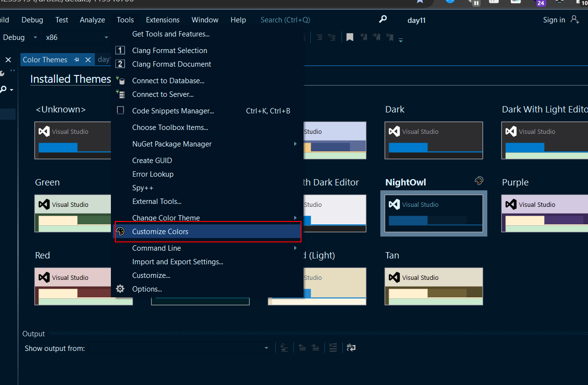Click the search magnifier icon in title bar
This screenshot has width=588, height=385.
[383, 19]
